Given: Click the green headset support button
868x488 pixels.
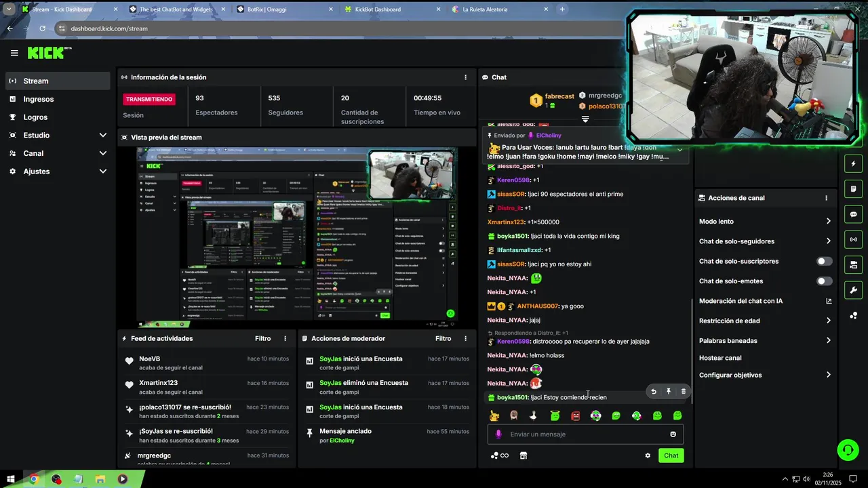Looking at the screenshot, I should point(847,449).
